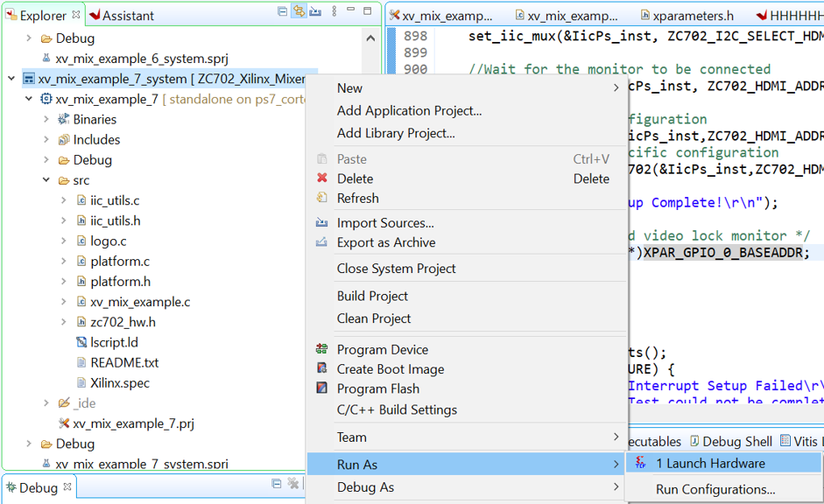Collapse the xv_mix_example_7 application node
824x504 pixels.
click(29, 99)
